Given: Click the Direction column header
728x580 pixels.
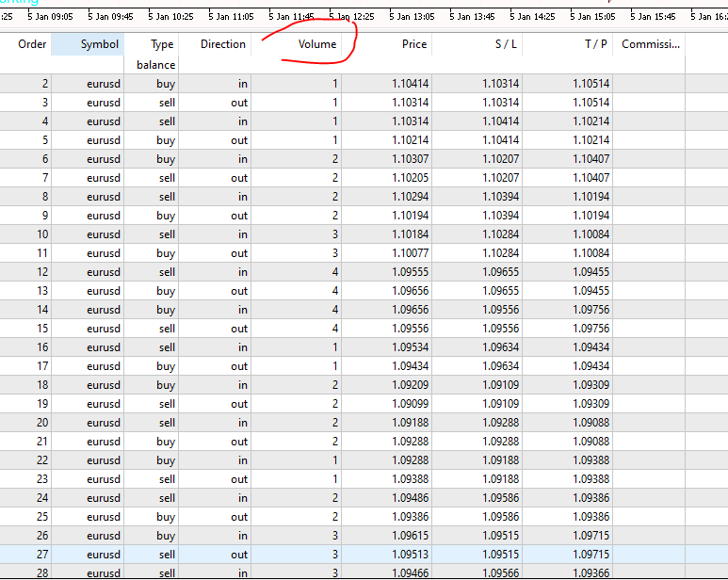Looking at the screenshot, I should (223, 44).
